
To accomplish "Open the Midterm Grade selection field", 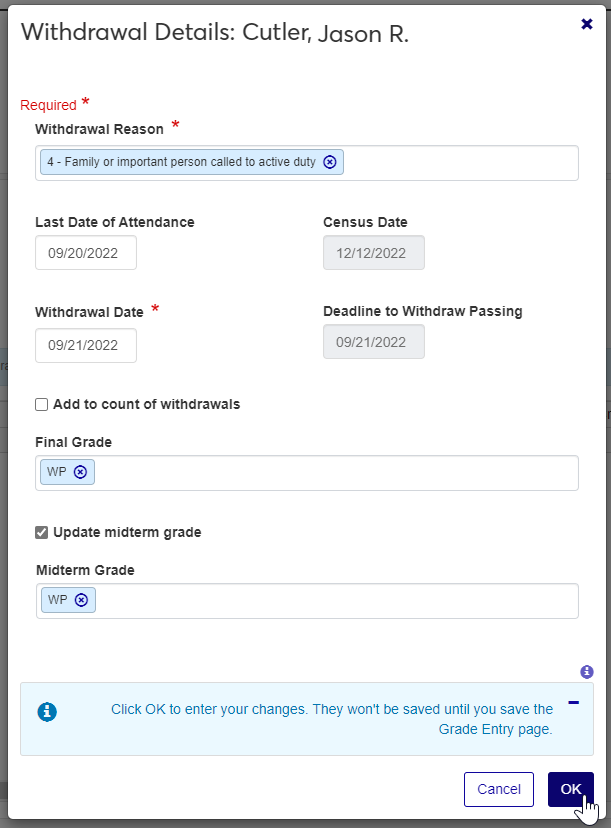I will coord(335,601).
